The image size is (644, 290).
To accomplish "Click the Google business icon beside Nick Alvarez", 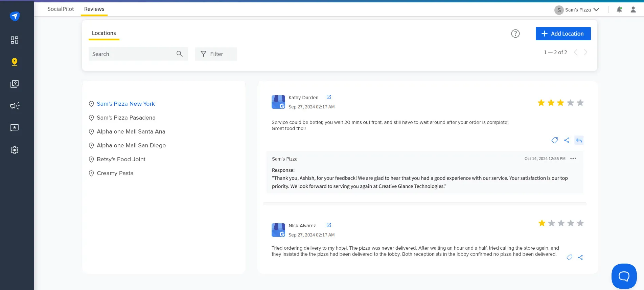I will pos(278,230).
